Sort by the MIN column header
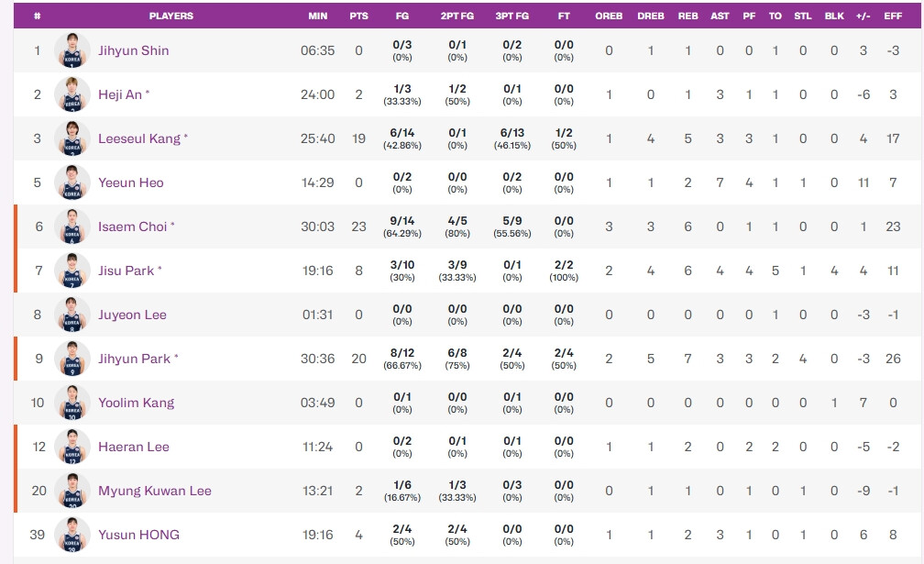924x564 pixels. (318, 16)
